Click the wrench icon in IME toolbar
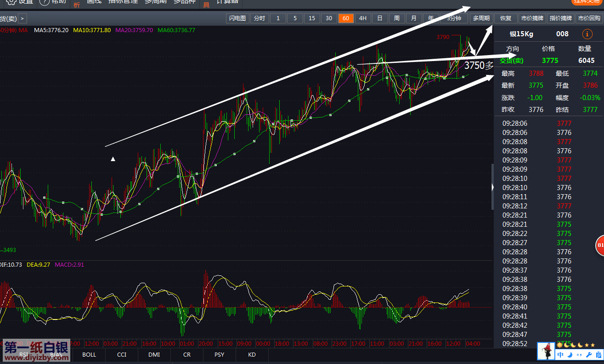 point(588,355)
